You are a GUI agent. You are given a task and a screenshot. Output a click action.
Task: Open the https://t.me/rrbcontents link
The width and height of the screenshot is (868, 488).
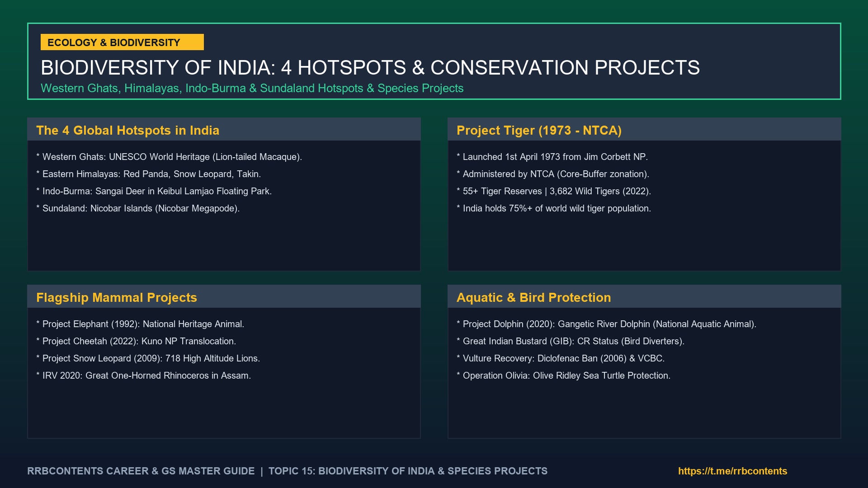tap(732, 471)
